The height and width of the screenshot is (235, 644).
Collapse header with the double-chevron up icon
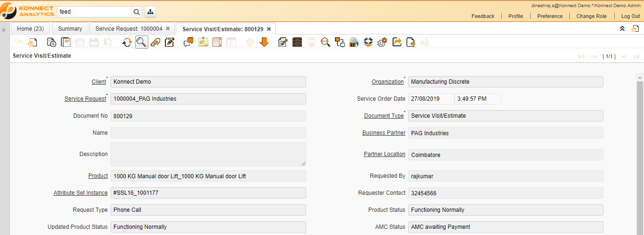622,29
